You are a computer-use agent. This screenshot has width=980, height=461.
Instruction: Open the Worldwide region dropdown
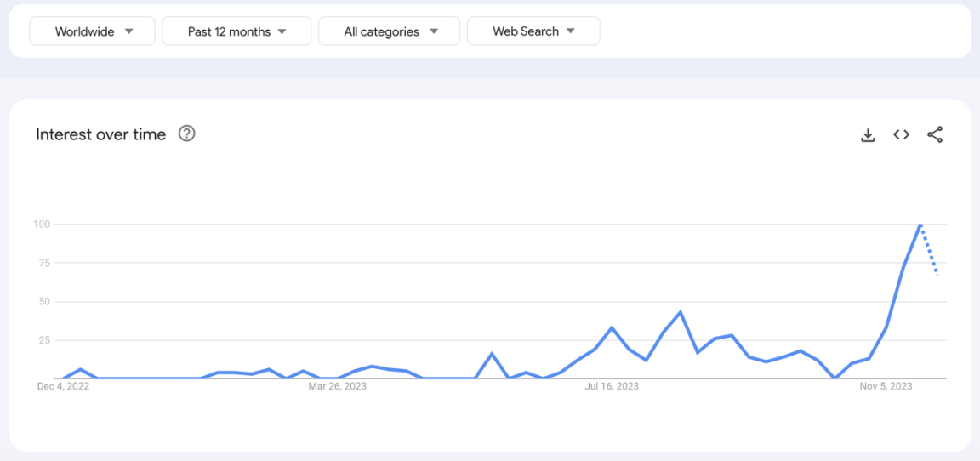tap(93, 31)
